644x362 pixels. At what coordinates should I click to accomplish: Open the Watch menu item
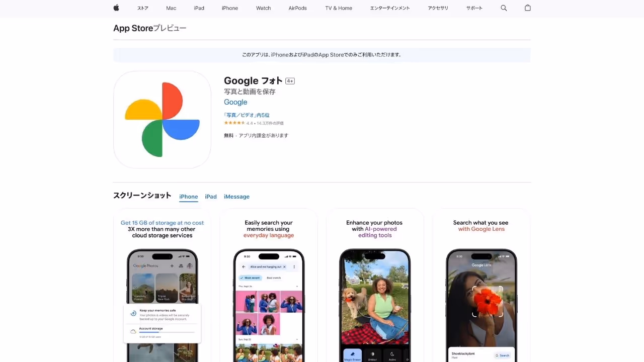pos(264,8)
